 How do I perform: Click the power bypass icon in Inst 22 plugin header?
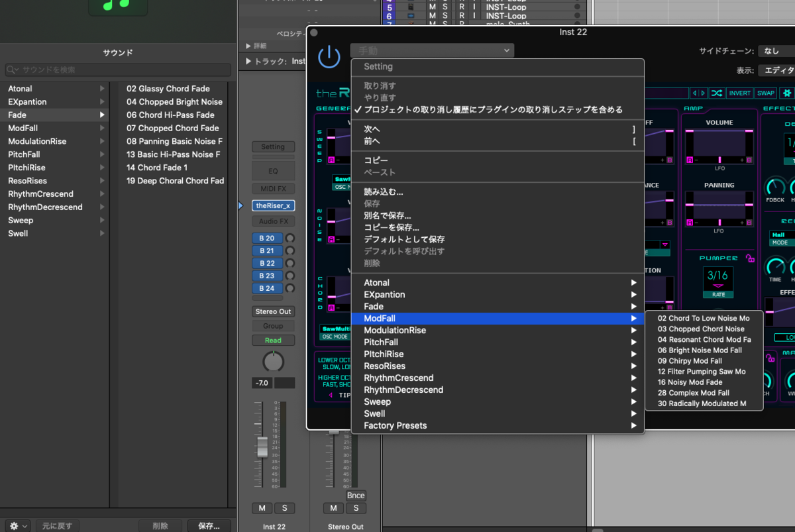[329, 56]
